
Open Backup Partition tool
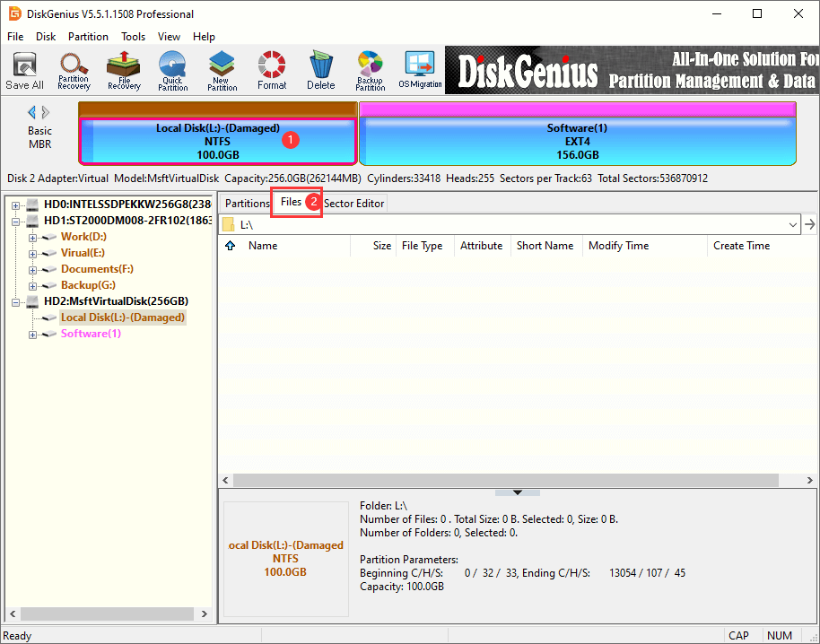(371, 71)
